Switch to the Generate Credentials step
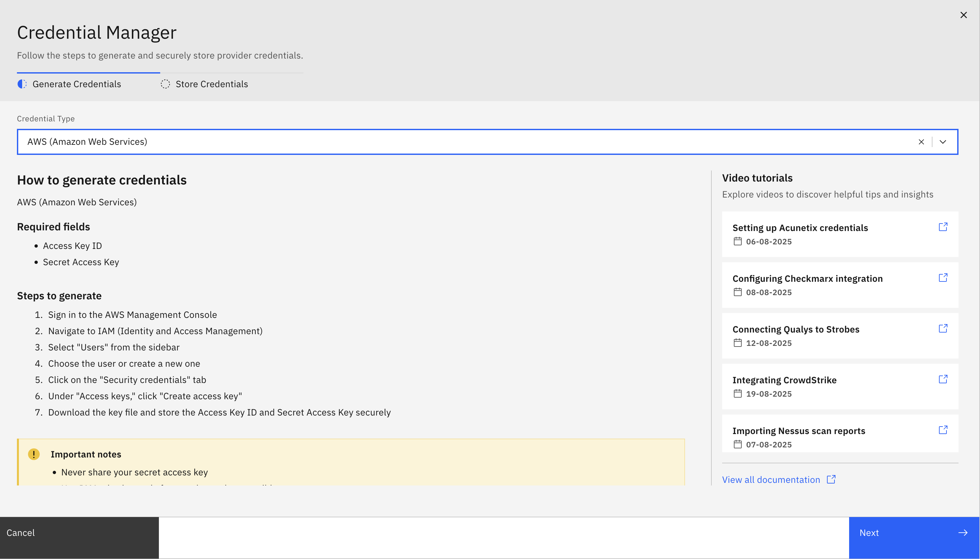Image resolution: width=980 pixels, height=559 pixels. [77, 84]
